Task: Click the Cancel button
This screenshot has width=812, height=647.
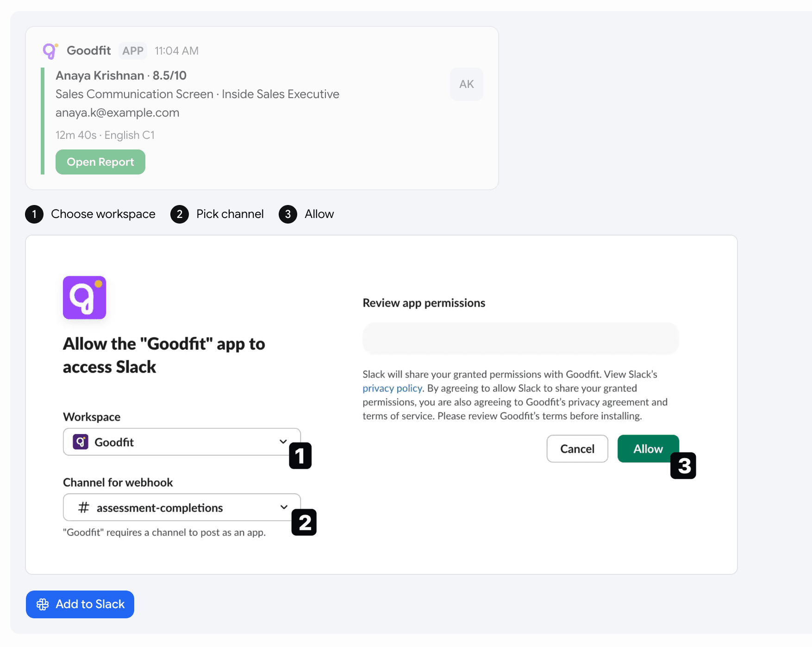Action: pos(577,449)
